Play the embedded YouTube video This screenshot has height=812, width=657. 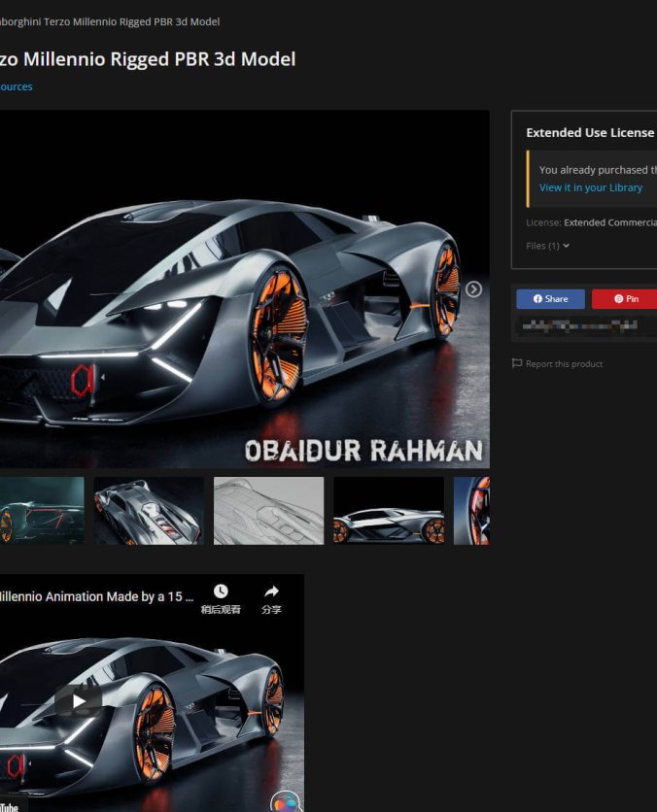(78, 700)
